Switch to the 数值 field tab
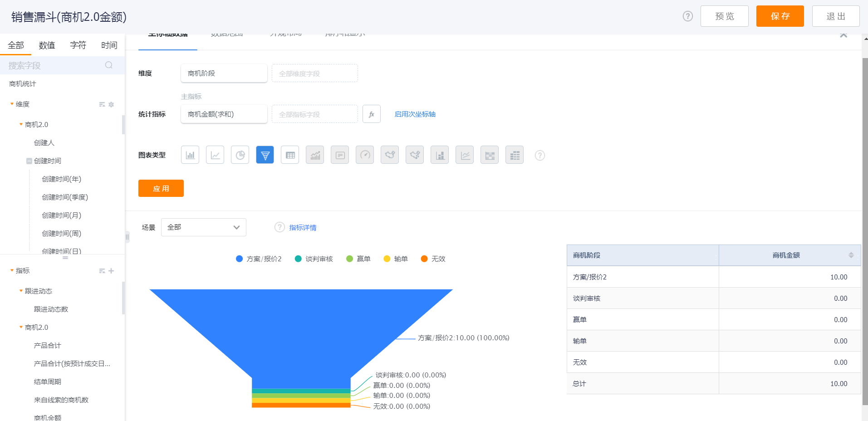The image size is (868, 421). (x=47, y=45)
